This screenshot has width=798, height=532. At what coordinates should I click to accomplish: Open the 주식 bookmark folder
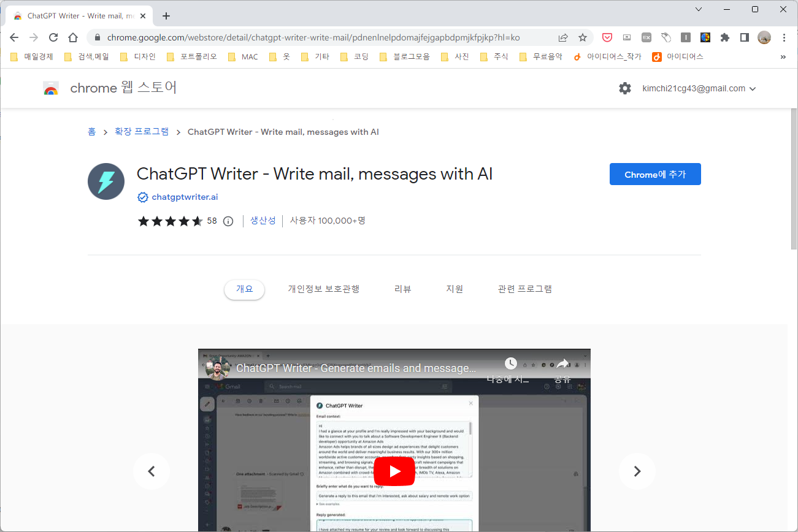coord(494,56)
